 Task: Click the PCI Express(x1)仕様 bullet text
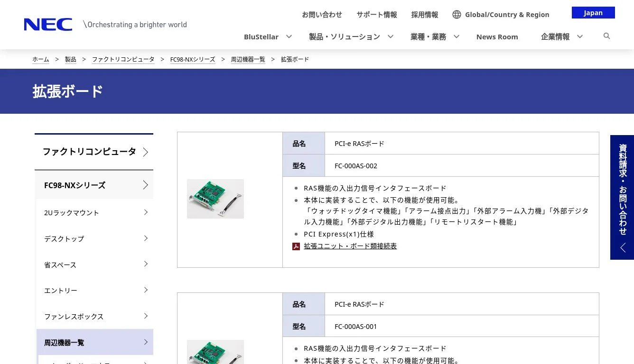point(339,234)
